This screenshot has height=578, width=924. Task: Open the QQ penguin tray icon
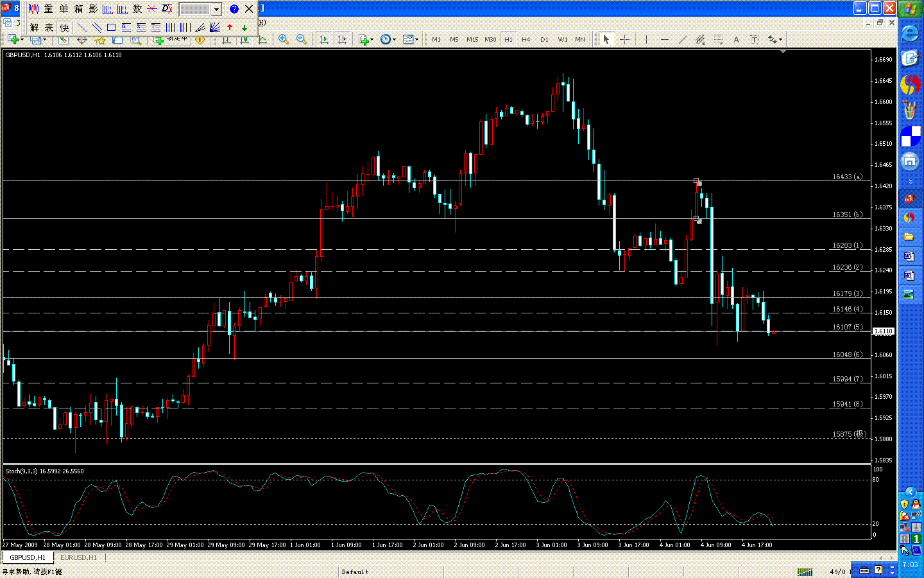coord(916,504)
